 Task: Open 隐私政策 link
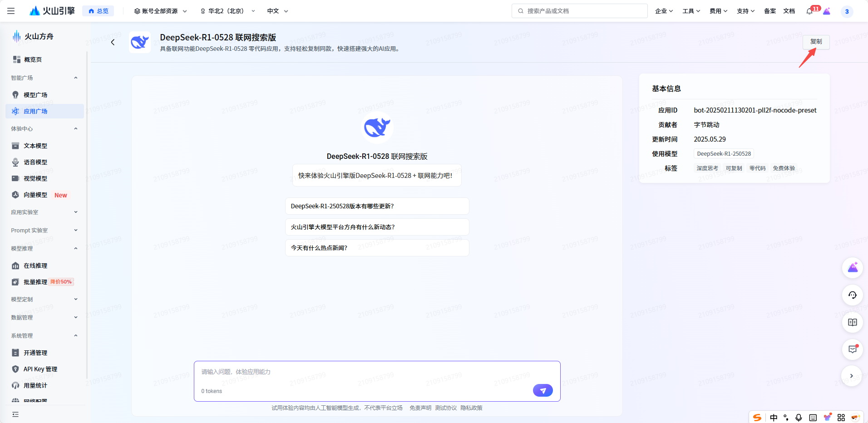[x=471, y=408]
